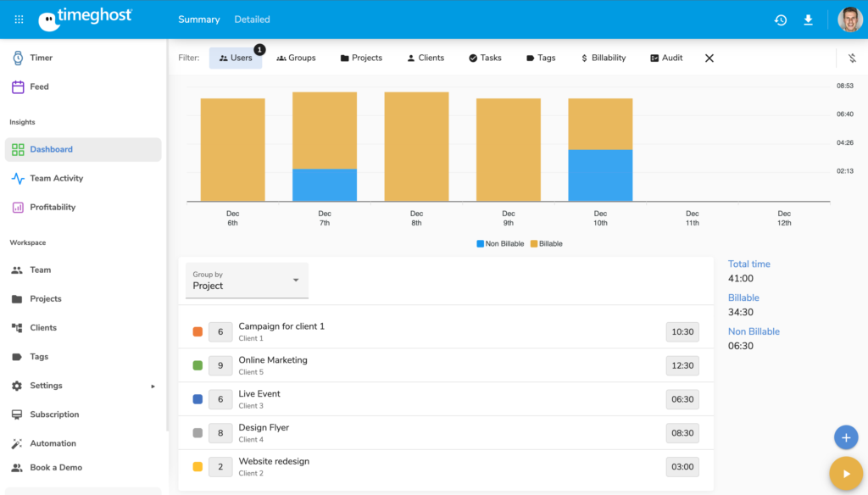The height and width of the screenshot is (495, 868).
Task: Click the download report icon
Action: point(808,19)
